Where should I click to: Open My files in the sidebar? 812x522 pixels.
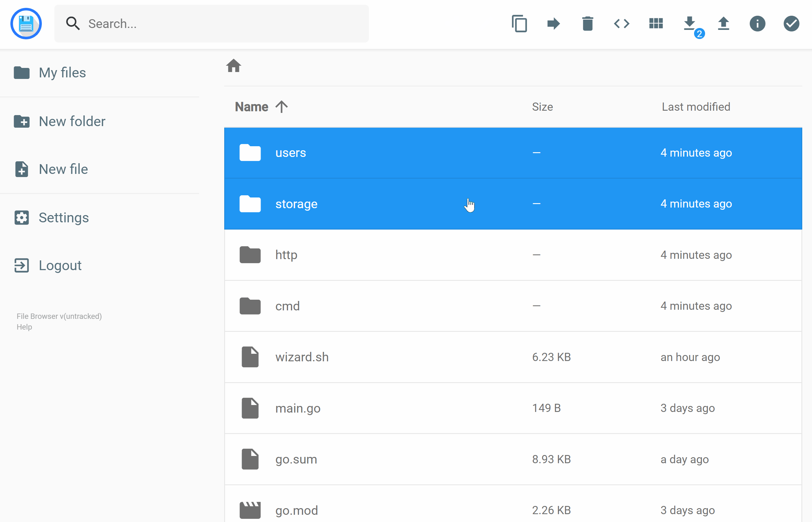click(x=62, y=73)
